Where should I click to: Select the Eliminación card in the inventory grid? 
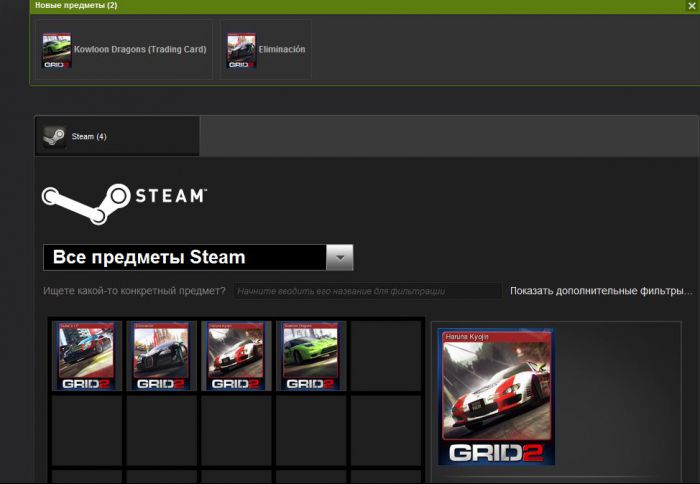(x=160, y=356)
